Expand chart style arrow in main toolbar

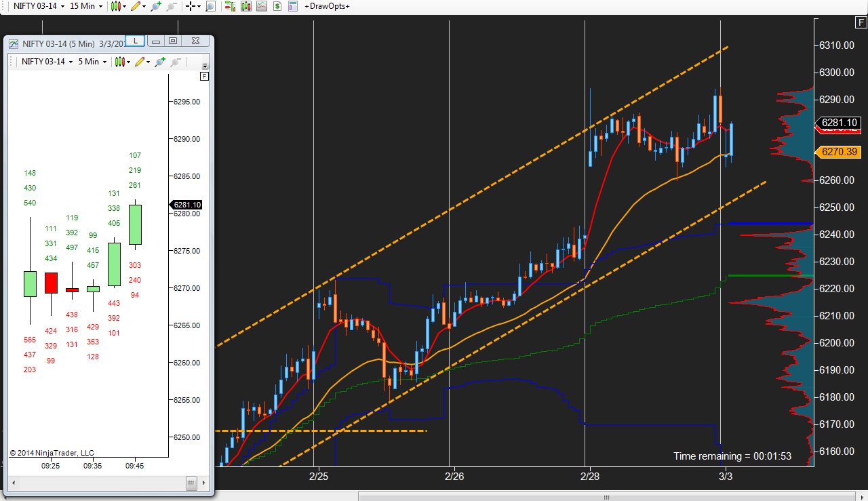pyautogui.click(x=126, y=6)
